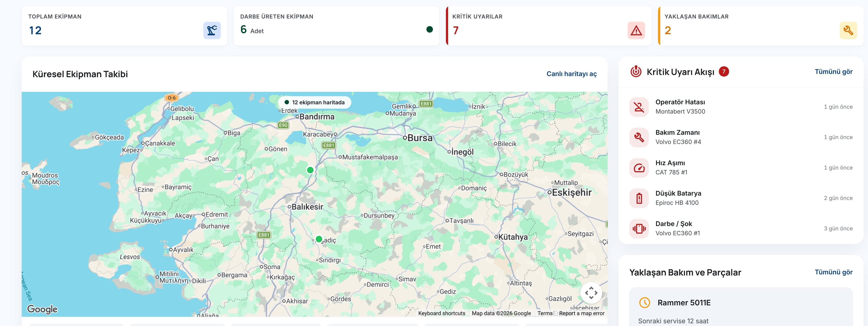Select the green equipment marker near Bigadiç
Viewport: 868px width, 326px height.
pos(319,239)
